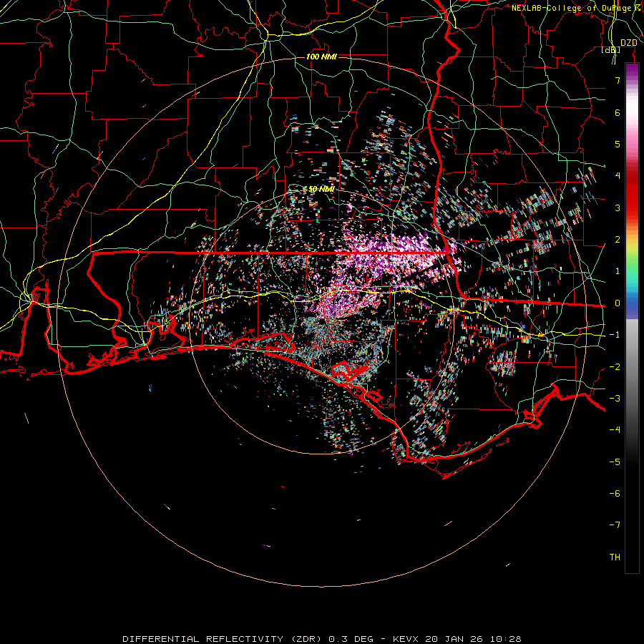644x644 pixels.
Task: Click the "100 NMI" range ring label
Action: pyautogui.click(x=321, y=57)
